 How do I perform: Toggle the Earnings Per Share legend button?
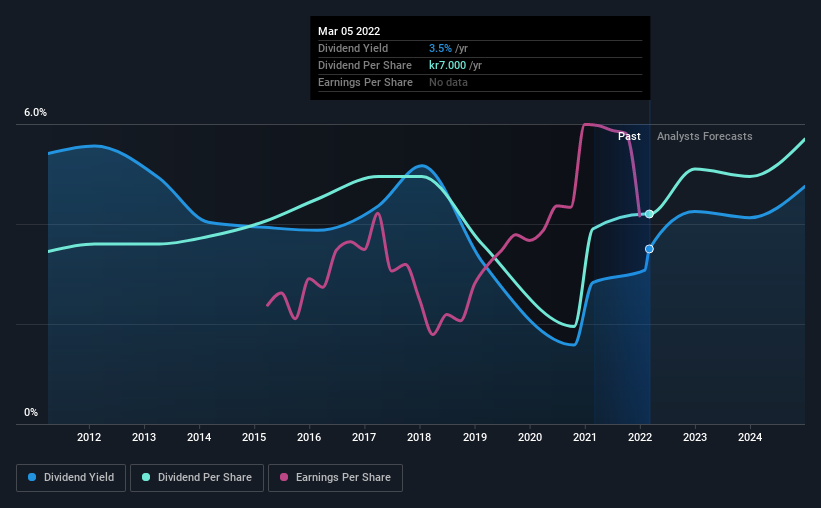tap(335, 478)
